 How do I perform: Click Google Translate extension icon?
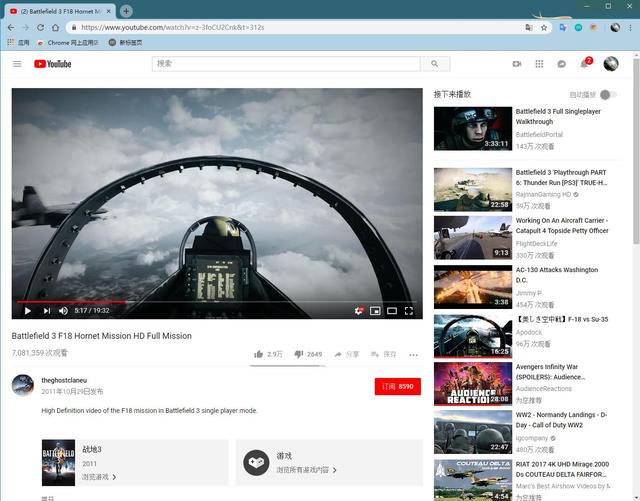[x=563, y=27]
